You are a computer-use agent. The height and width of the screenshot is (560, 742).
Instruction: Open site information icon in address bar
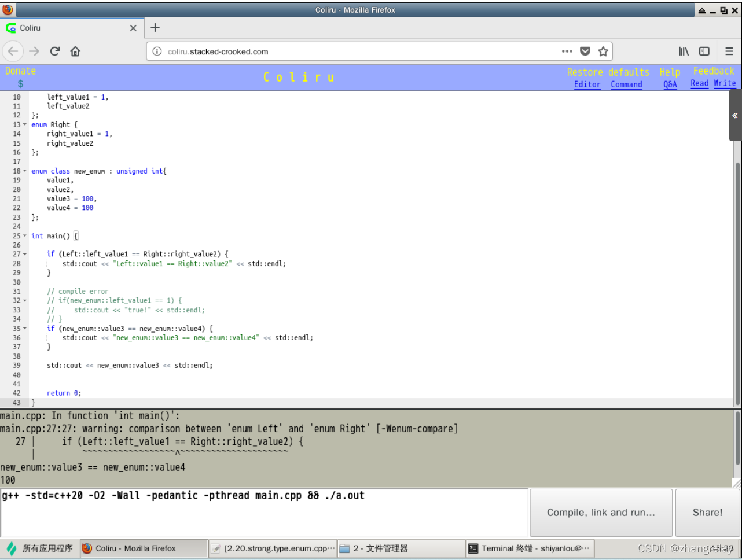(157, 51)
